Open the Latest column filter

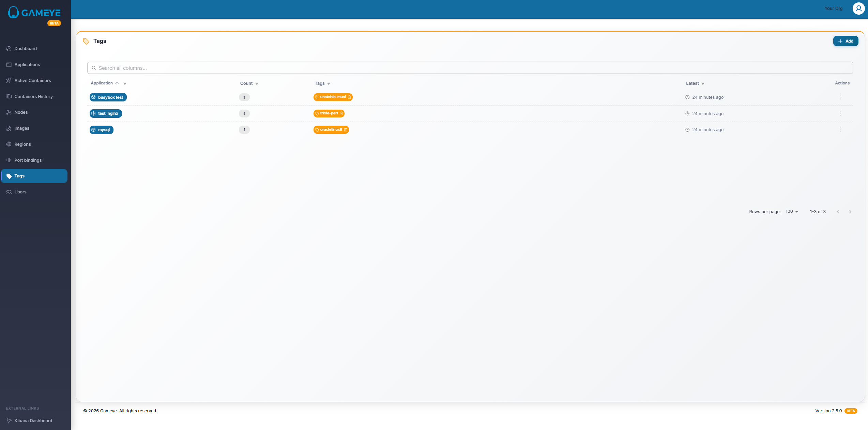tap(703, 83)
